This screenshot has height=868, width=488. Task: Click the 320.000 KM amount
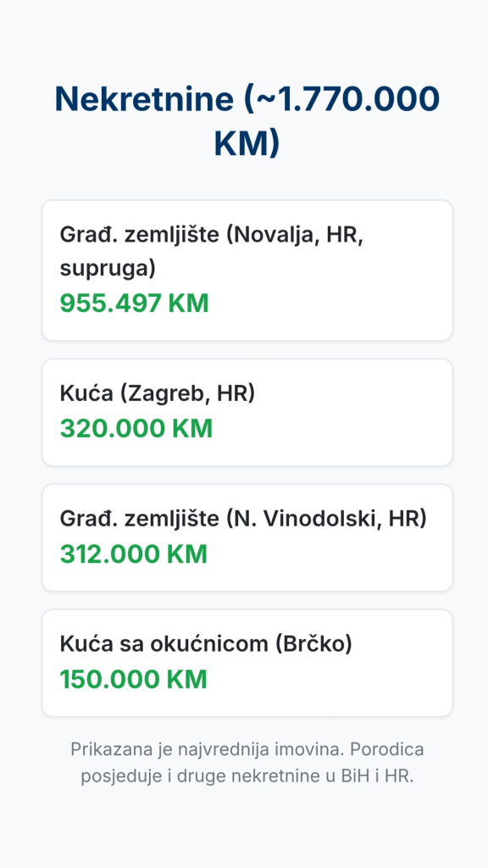click(136, 428)
